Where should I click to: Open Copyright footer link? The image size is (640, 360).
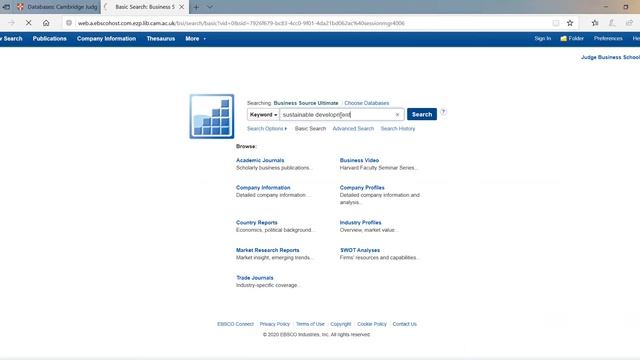341,324
